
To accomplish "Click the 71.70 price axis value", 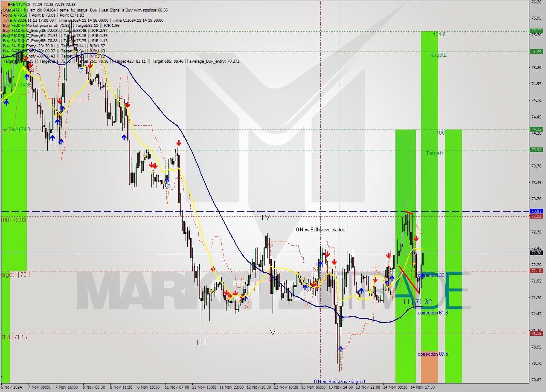I will click(x=536, y=297).
